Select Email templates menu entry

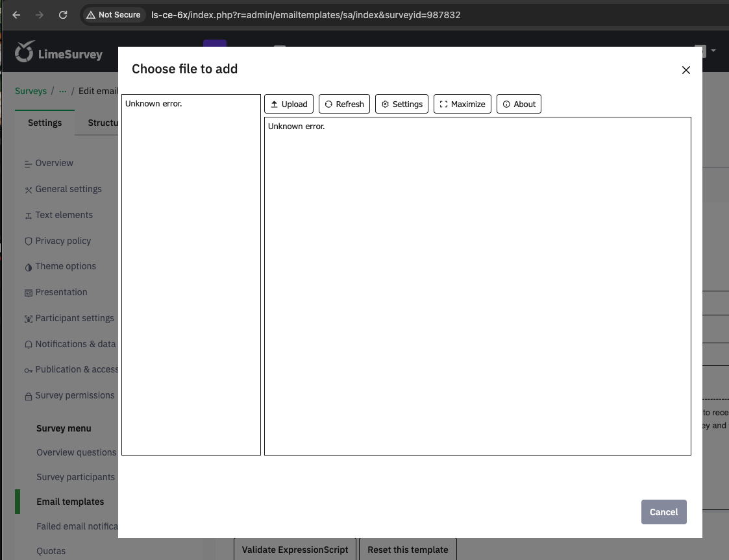(70, 502)
